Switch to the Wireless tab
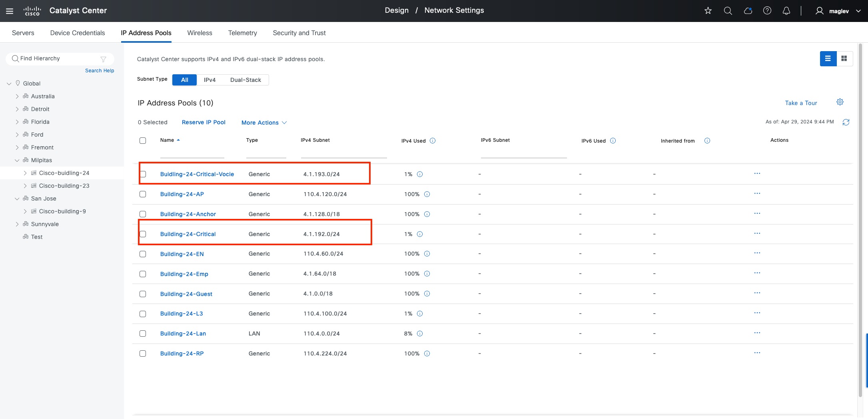 pos(200,33)
